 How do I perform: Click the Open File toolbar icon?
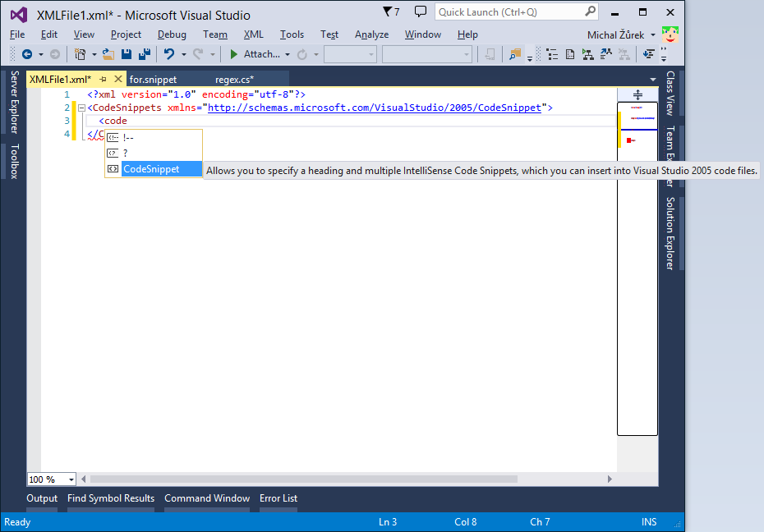107,55
